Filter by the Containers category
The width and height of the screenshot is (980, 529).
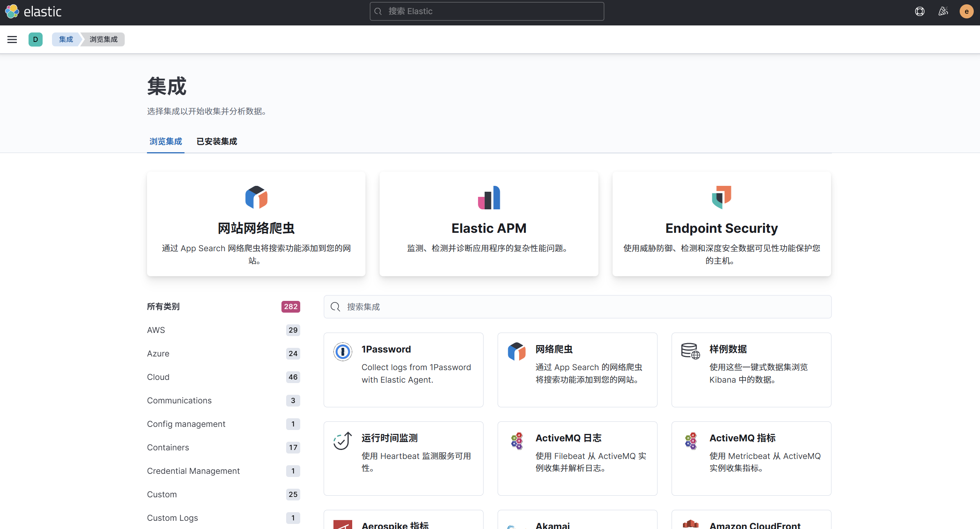(168, 447)
